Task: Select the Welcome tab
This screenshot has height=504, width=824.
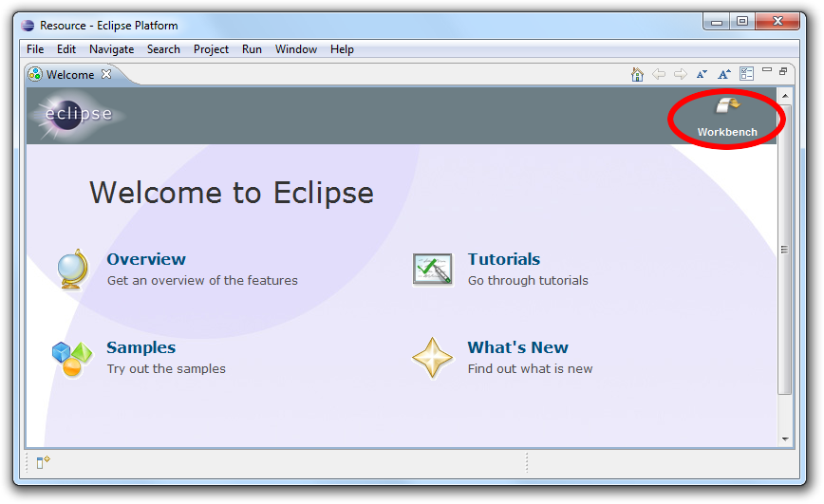Action: pos(70,75)
